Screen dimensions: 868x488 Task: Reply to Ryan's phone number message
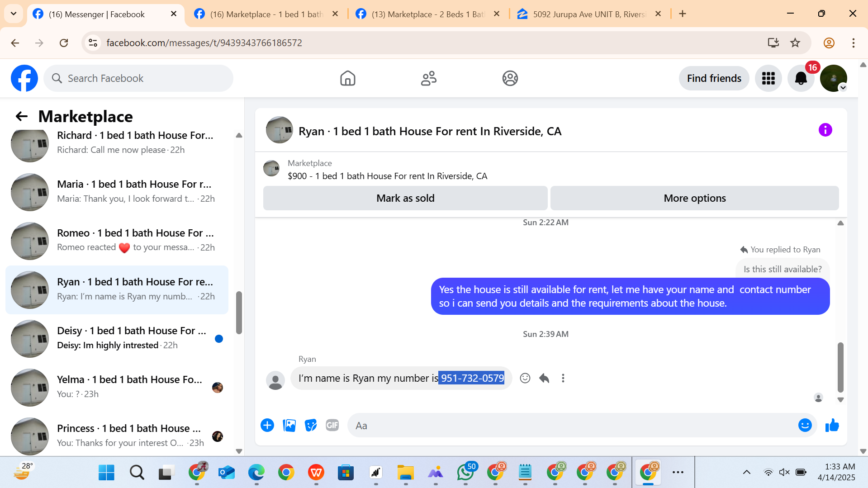(x=544, y=378)
